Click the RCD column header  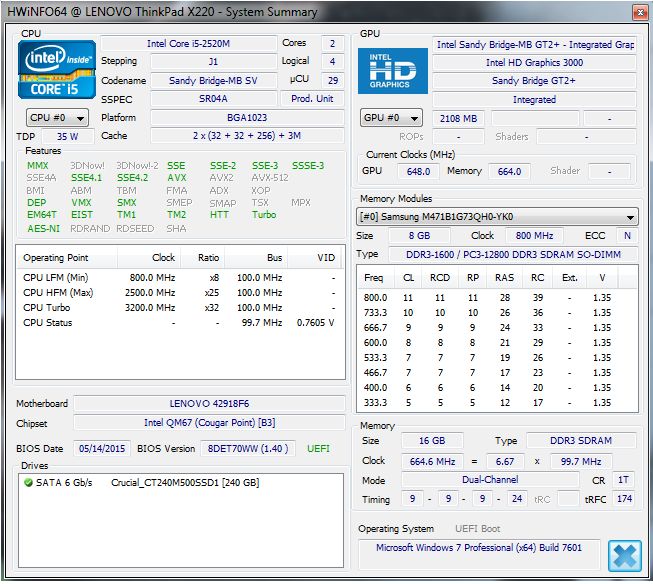[x=440, y=278]
